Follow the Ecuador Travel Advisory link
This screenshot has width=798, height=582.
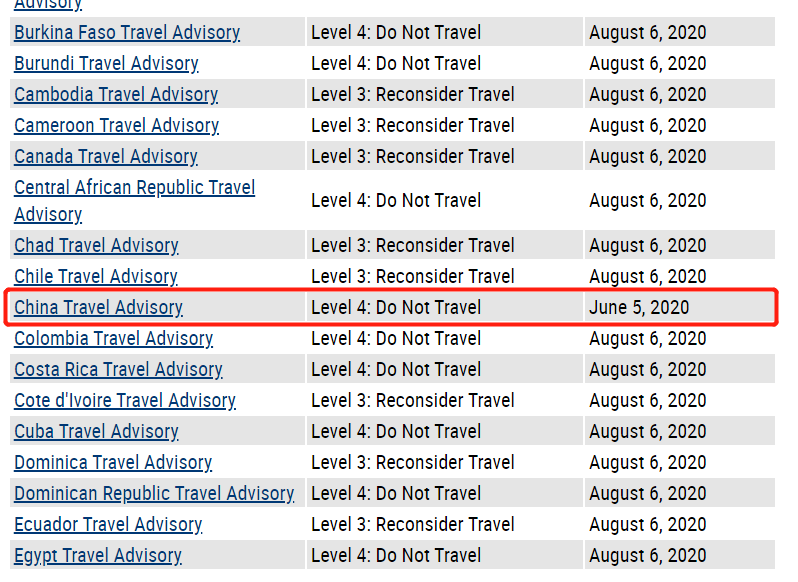tap(108, 524)
